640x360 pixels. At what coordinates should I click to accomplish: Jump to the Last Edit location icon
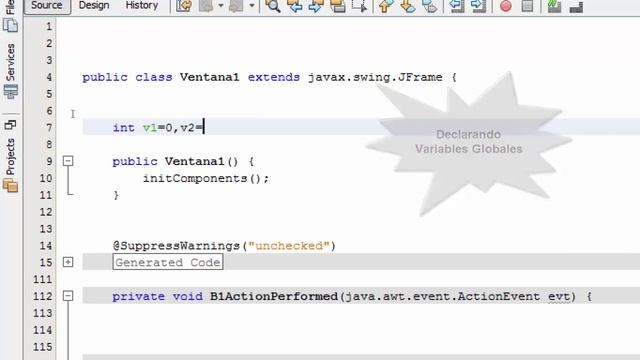tap(184, 6)
